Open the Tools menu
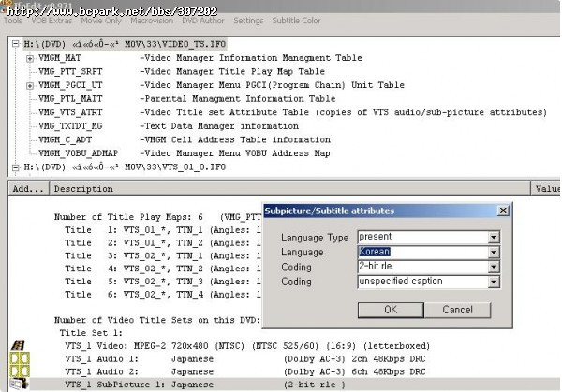562x392 pixels. pos(13,21)
